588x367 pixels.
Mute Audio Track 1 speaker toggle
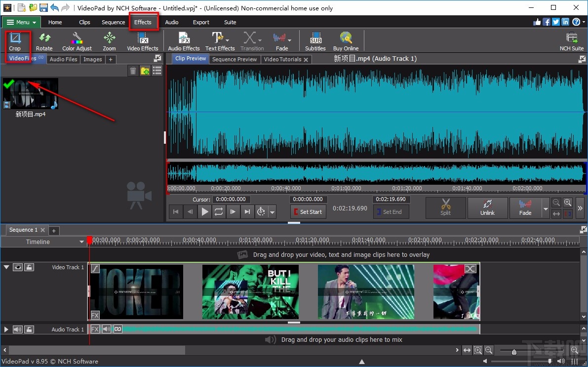(18, 329)
